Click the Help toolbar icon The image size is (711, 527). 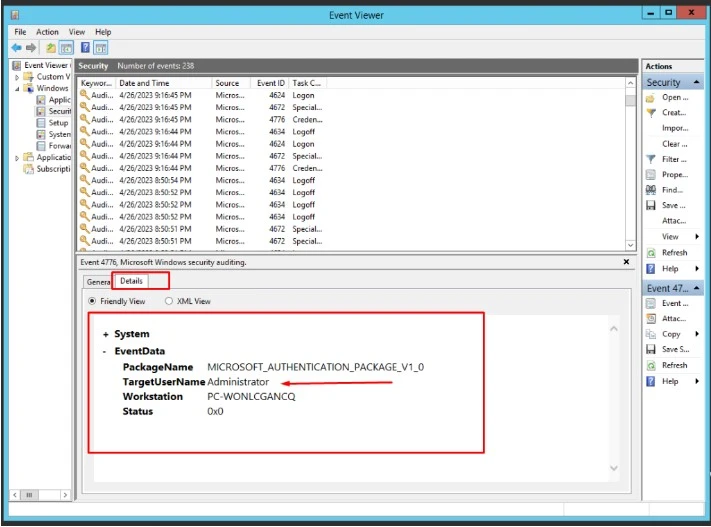click(x=84, y=48)
